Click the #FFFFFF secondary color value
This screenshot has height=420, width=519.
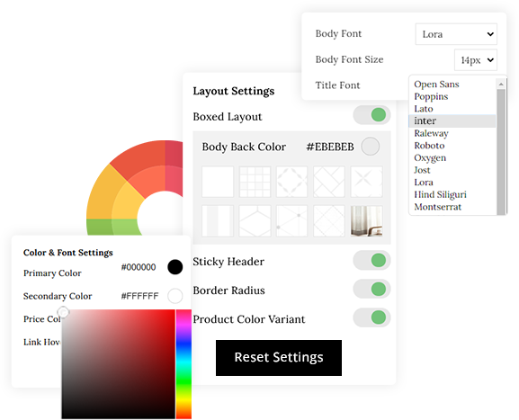pyautogui.click(x=139, y=296)
